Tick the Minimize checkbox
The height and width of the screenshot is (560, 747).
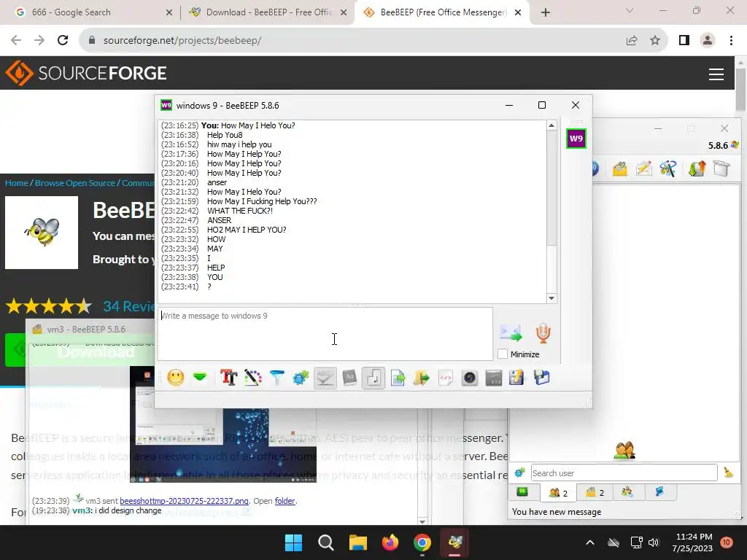(x=503, y=354)
